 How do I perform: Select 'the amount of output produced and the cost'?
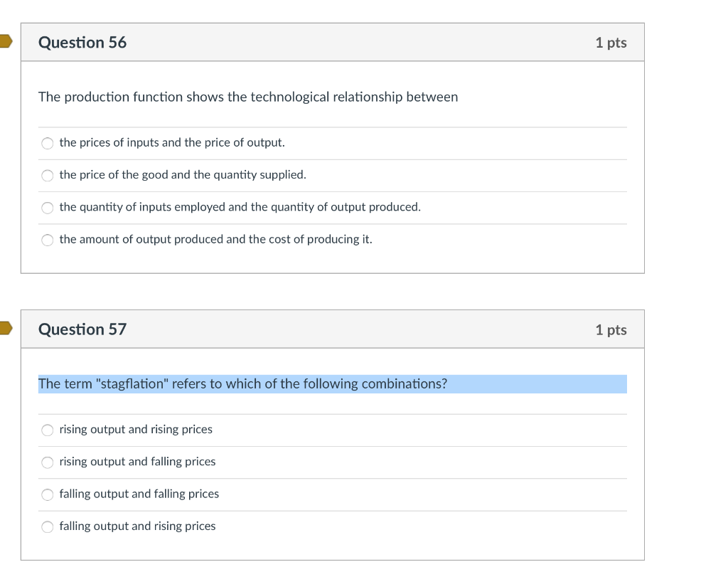click(x=47, y=240)
